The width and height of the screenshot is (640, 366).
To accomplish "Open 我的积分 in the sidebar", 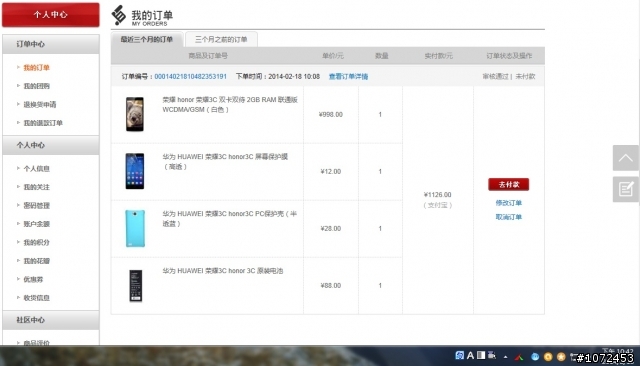I will click(x=36, y=242).
